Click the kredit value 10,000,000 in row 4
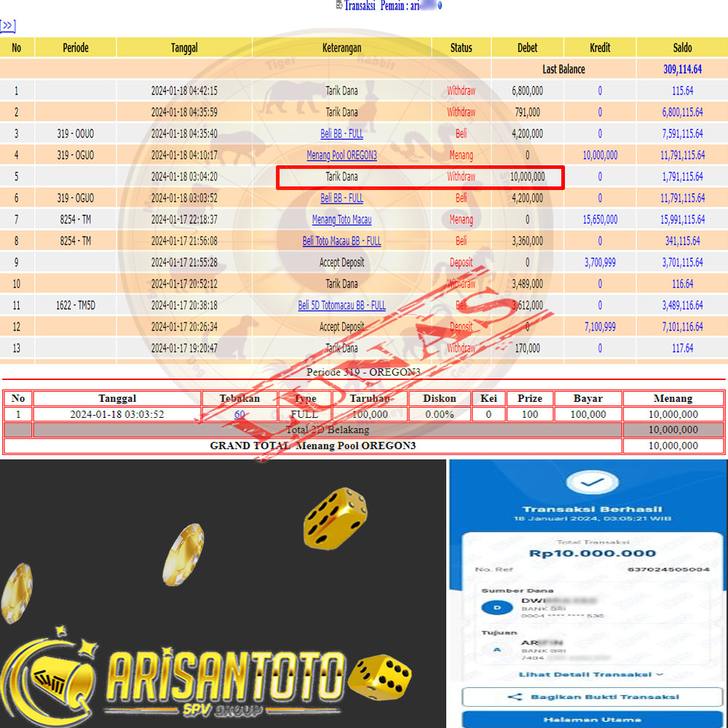This screenshot has height=728, width=728. (x=600, y=155)
